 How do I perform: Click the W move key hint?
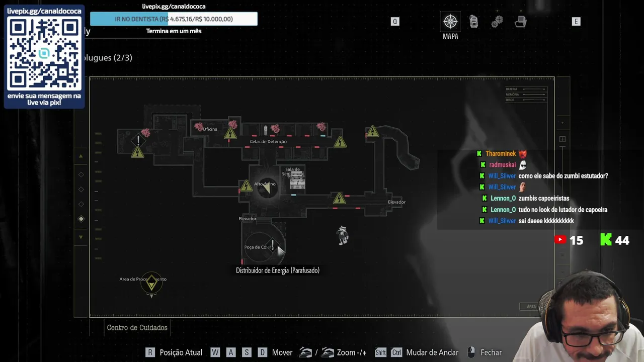tap(215, 352)
